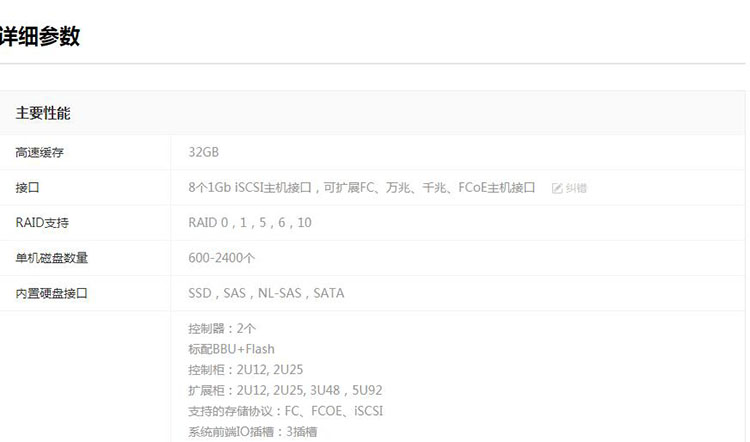The width and height of the screenshot is (750, 442).
Task: Click the SSD, SAS, NL-SAS, SATA value
Action: coord(265,293)
